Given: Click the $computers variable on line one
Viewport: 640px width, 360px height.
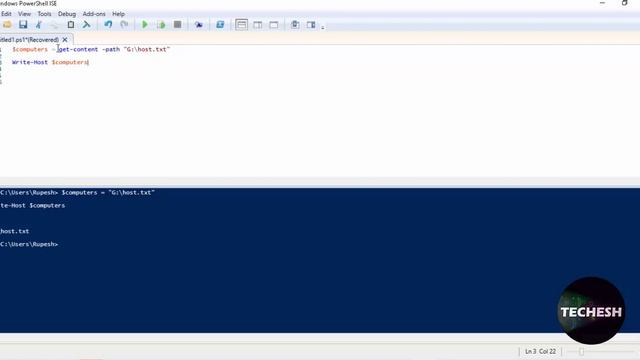Looking at the screenshot, I should [x=30, y=49].
